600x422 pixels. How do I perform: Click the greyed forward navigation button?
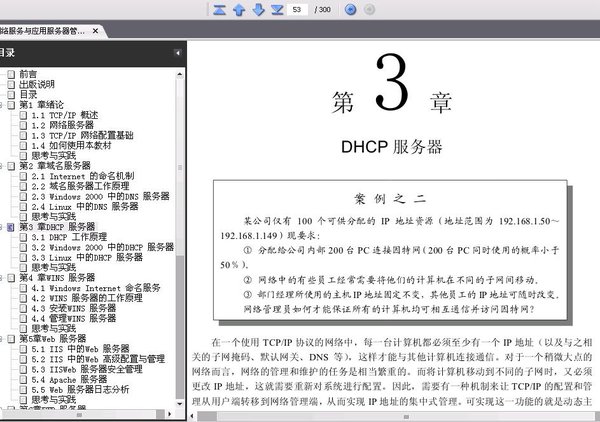point(369,10)
